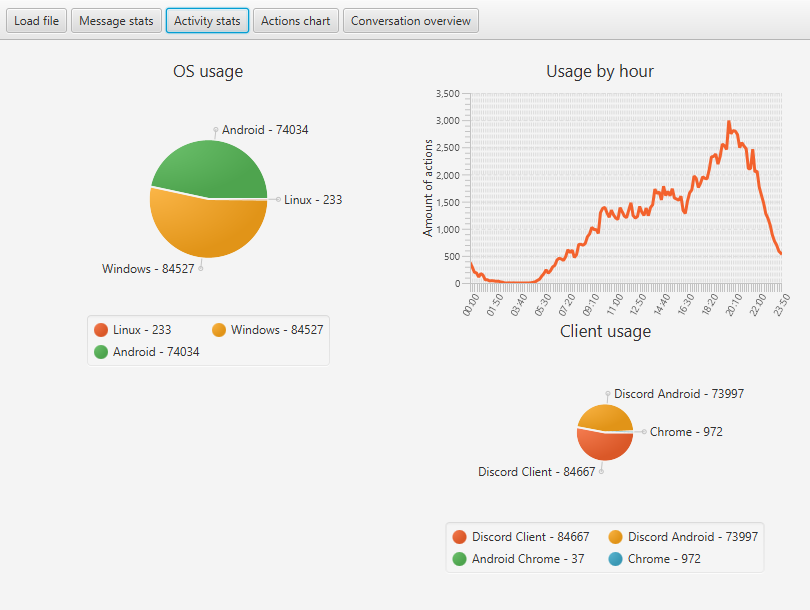Click the 'Windows - 84527' pie label
810x610 pixels.
click(148, 269)
